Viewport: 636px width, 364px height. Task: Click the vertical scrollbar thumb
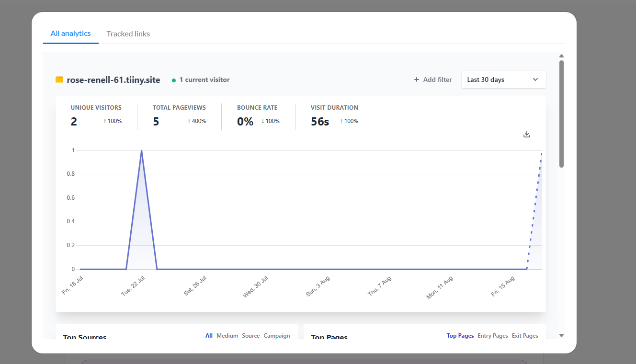(x=561, y=114)
